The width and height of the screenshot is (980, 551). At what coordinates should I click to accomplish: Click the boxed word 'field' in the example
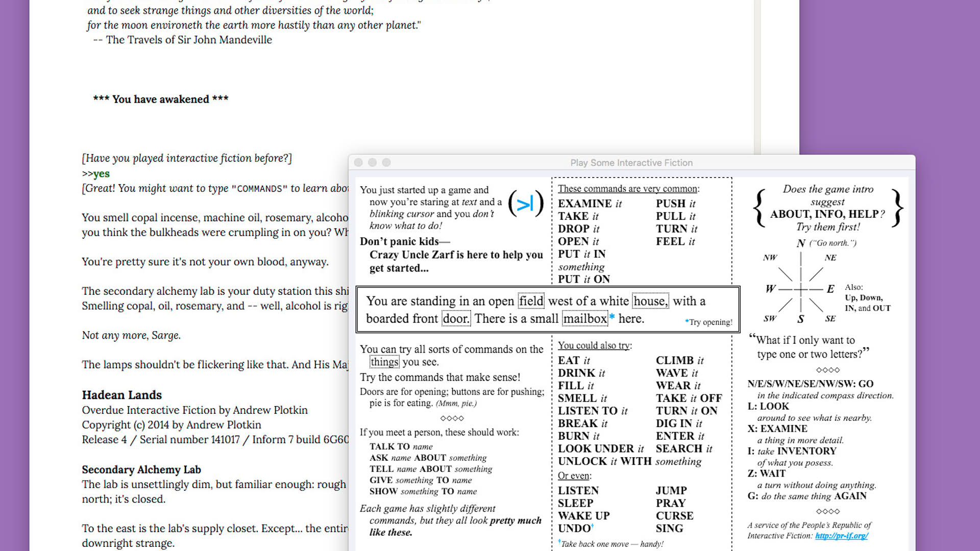pyautogui.click(x=531, y=301)
